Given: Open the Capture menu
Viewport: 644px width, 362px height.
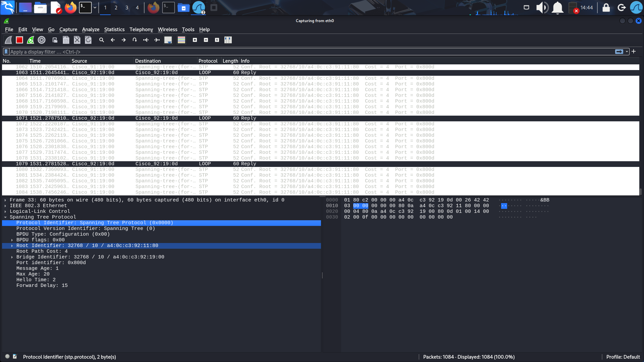Looking at the screenshot, I should coord(68,29).
